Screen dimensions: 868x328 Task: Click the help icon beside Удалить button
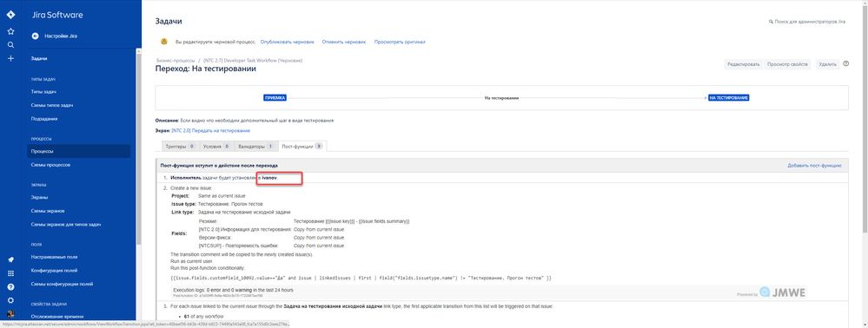tap(846, 64)
